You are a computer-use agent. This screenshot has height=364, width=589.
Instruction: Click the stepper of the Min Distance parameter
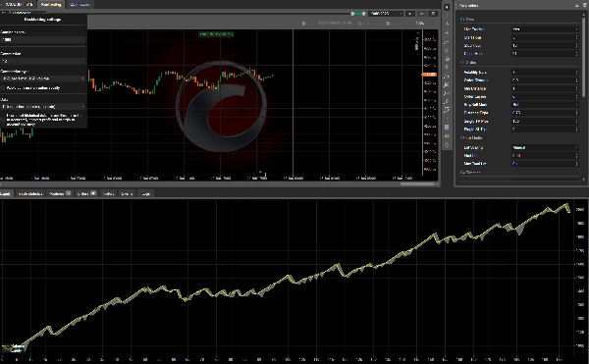click(x=576, y=88)
